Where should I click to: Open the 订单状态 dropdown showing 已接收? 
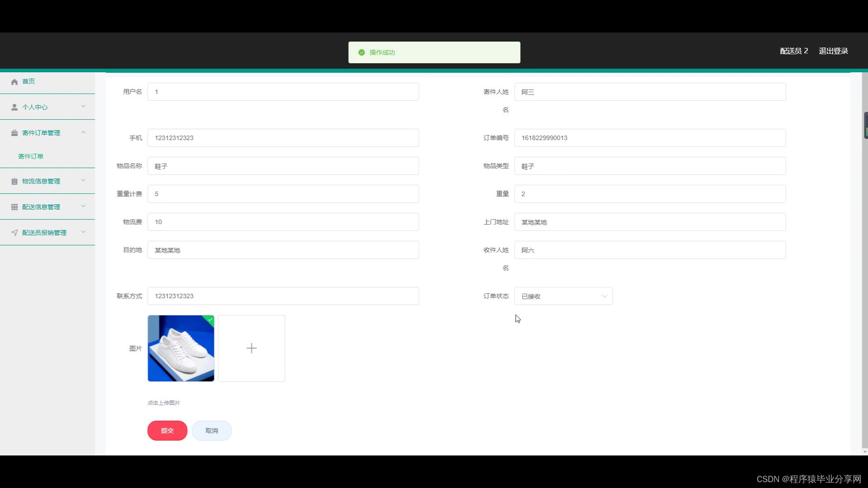coord(563,296)
